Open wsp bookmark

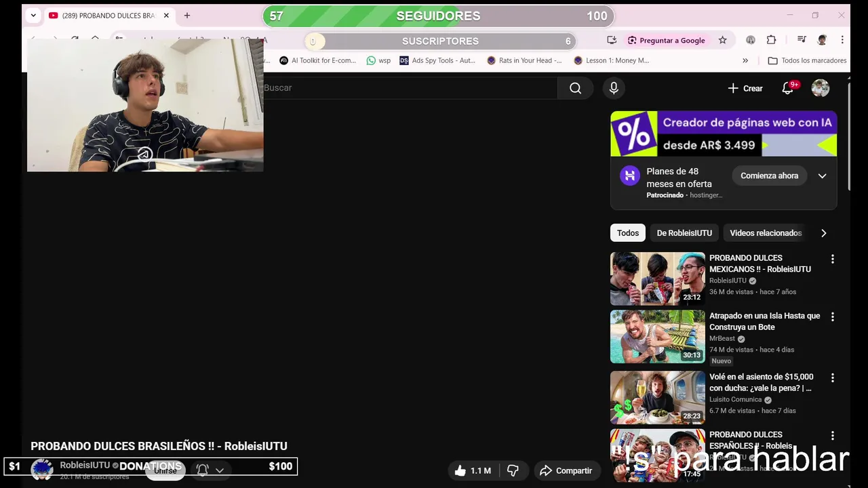coord(378,60)
